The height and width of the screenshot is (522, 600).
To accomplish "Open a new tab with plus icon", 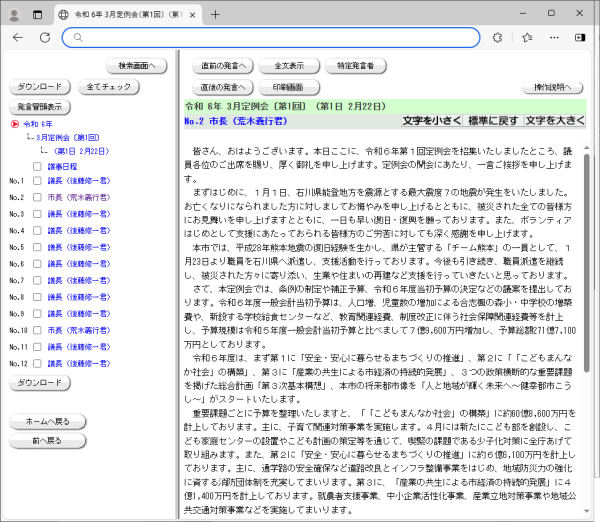I will point(215,15).
